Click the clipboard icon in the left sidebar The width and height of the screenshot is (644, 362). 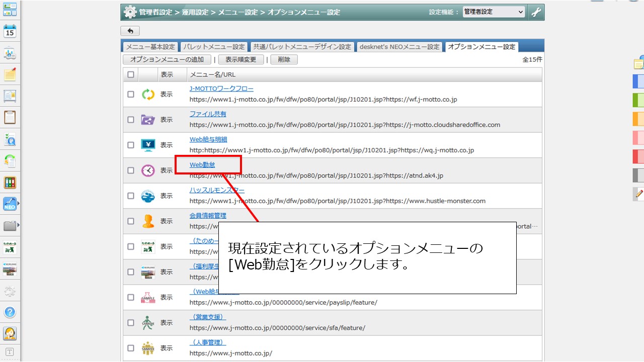tap(10, 117)
